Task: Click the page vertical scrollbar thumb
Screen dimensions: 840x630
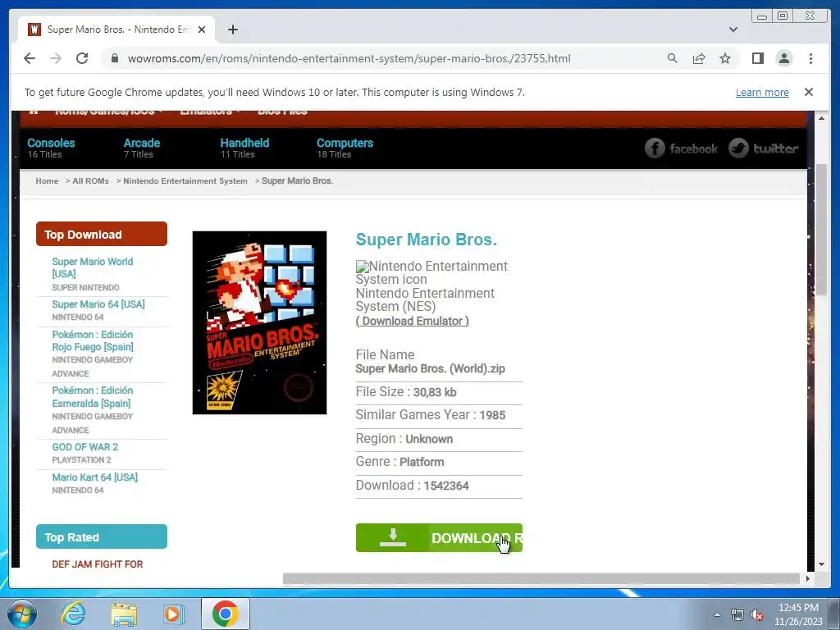Action: point(820,231)
